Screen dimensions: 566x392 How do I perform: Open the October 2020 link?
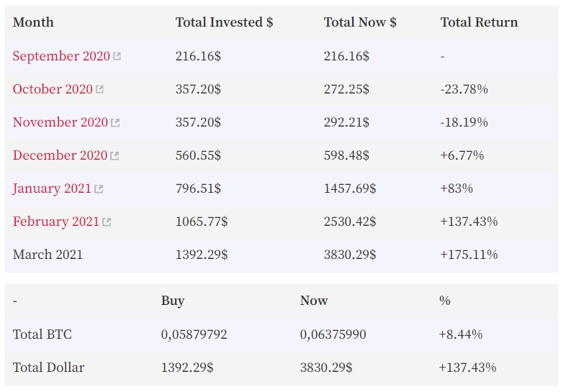coord(53,89)
